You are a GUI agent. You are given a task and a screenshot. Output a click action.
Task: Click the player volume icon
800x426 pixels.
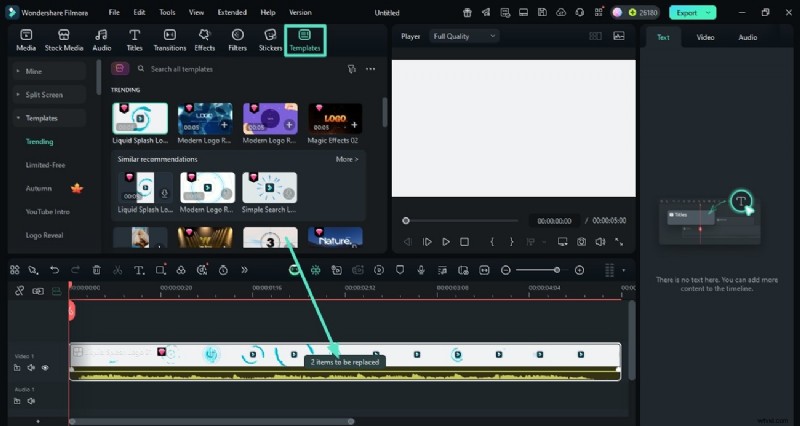[601, 242]
